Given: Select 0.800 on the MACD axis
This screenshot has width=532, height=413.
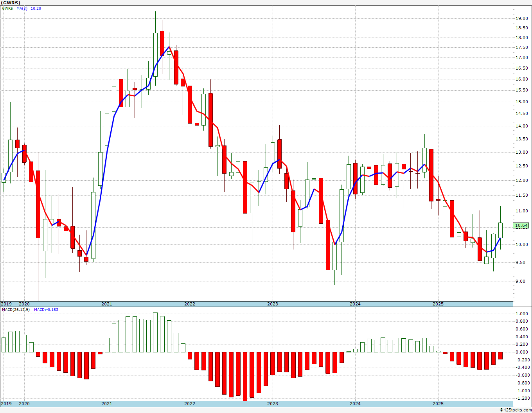Looking at the screenshot, I should (x=522, y=321).
